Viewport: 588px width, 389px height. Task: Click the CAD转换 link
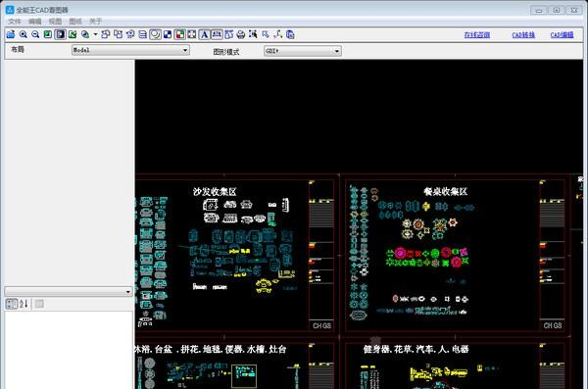pos(523,35)
